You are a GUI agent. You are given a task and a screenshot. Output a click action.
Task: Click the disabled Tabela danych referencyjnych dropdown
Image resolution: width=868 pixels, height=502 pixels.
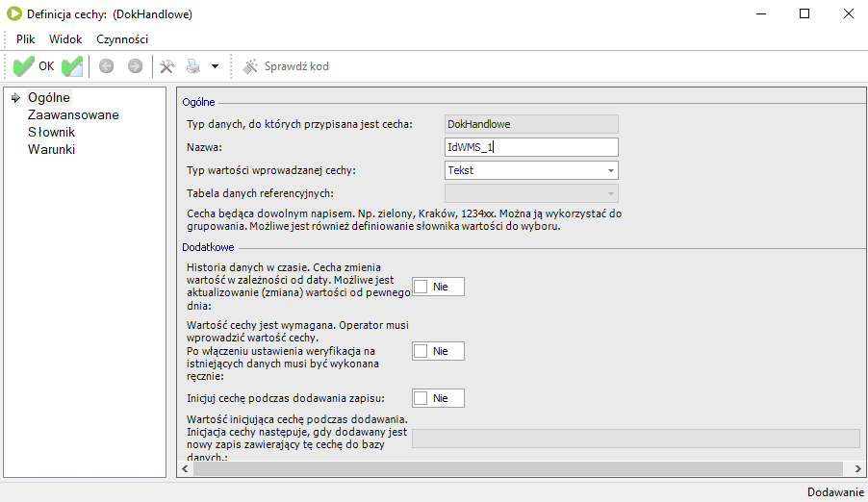(531, 193)
